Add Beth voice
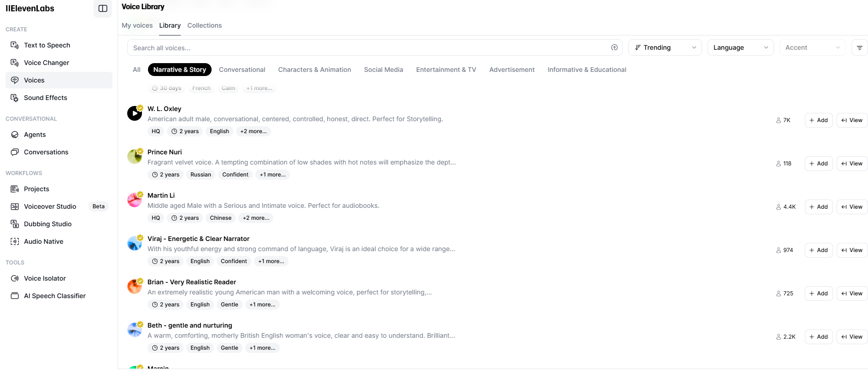868x370 pixels. (819, 337)
